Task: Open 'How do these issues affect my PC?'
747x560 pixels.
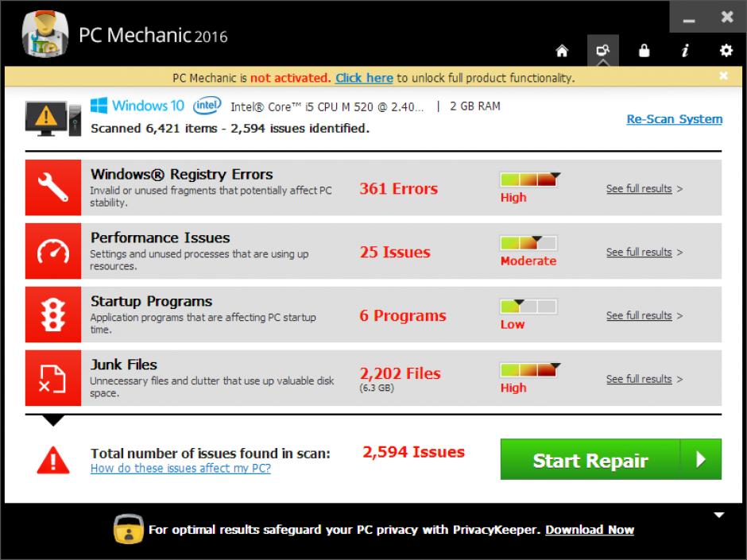Action: [x=180, y=469]
